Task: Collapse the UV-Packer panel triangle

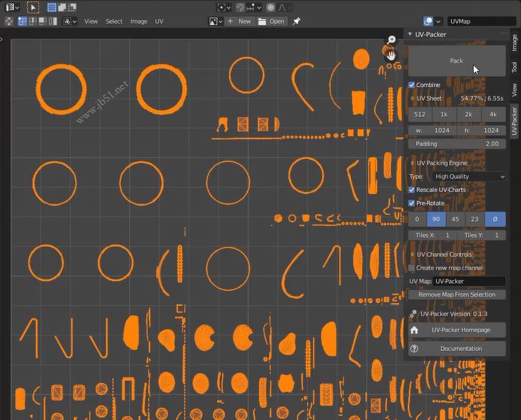Action: pos(410,34)
